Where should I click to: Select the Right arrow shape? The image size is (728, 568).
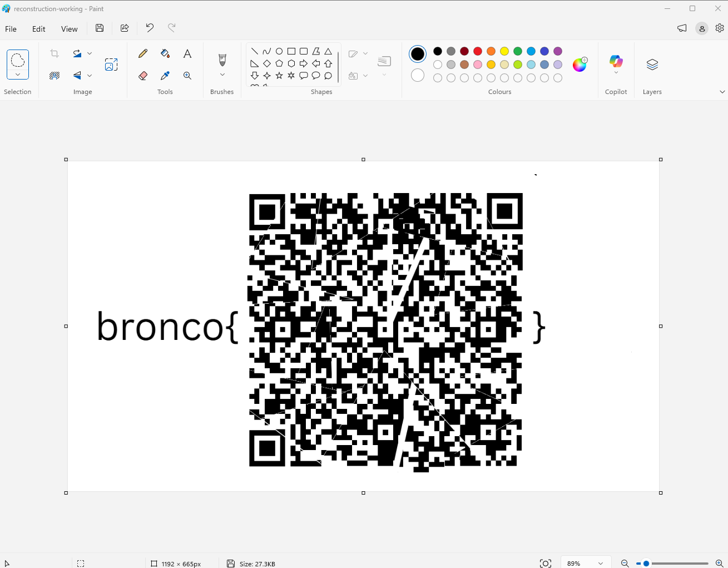[304, 63]
